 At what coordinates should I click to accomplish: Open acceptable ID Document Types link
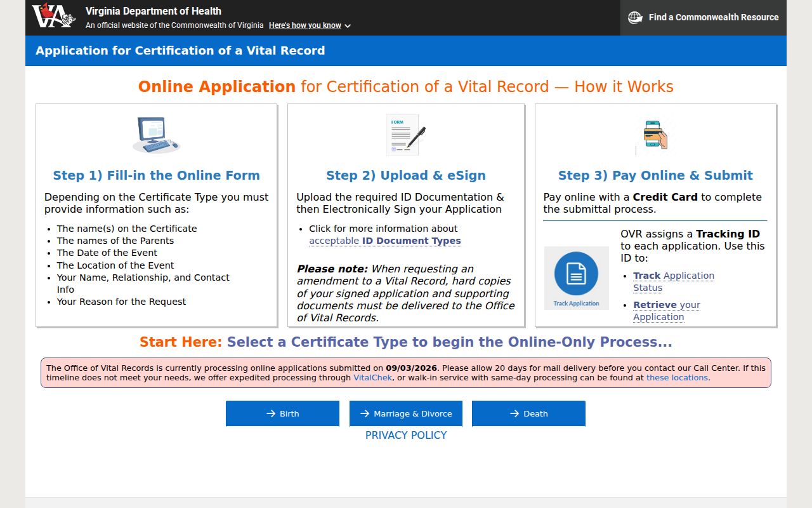(385, 241)
